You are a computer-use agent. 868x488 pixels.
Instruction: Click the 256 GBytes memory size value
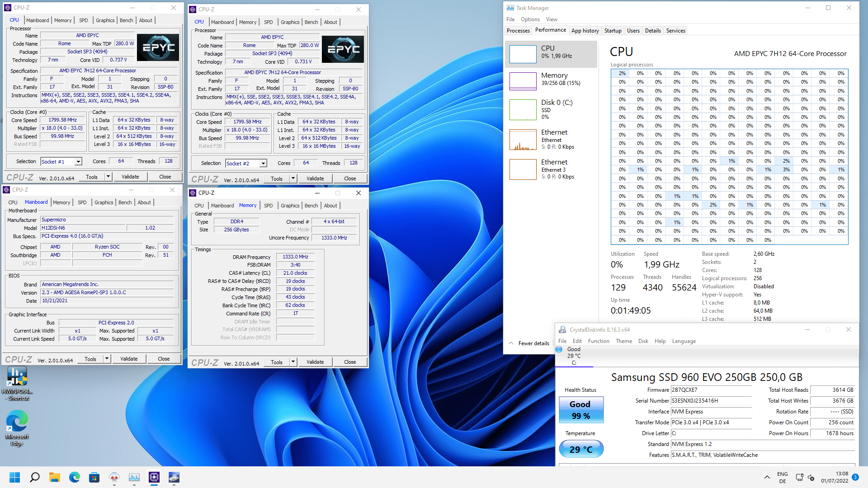(236, 230)
